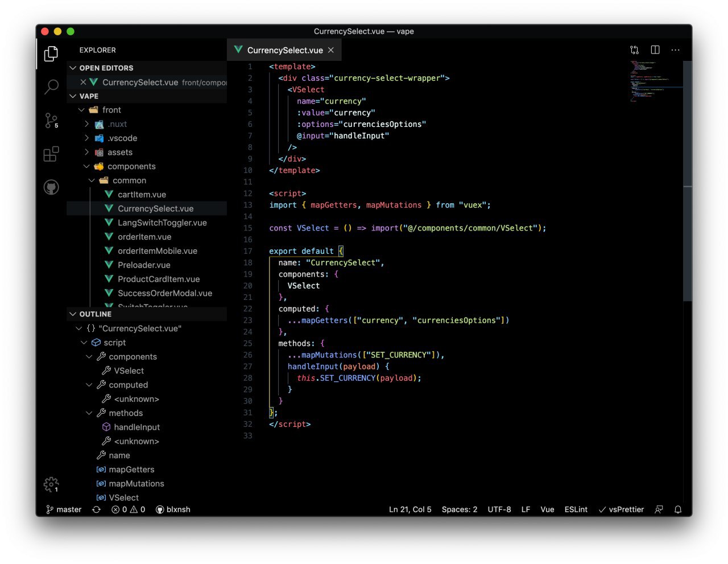Select CurrencySelect.vue entry in Open Editors

pyautogui.click(x=147, y=82)
